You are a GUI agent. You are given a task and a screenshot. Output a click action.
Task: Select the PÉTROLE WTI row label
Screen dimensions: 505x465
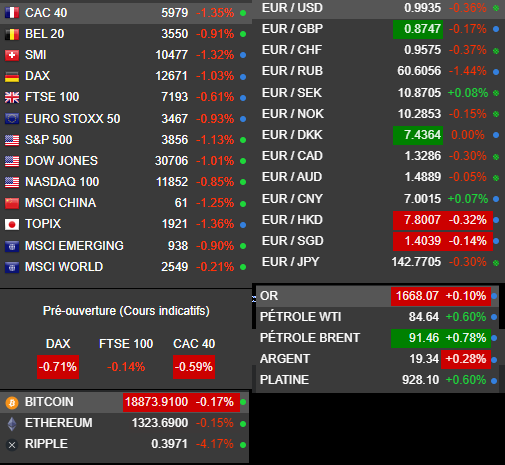pyautogui.click(x=301, y=317)
